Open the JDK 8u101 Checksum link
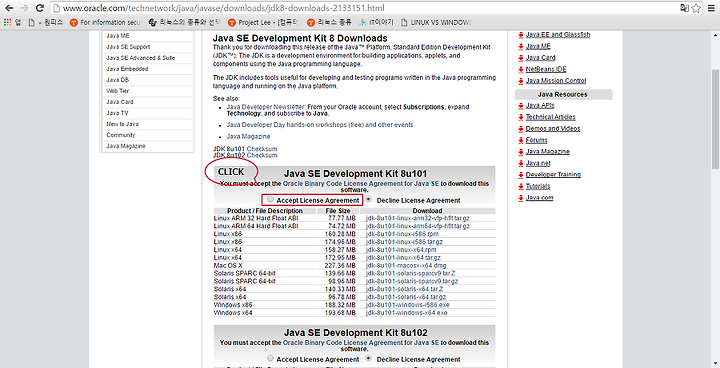Image resolution: width=720 pixels, height=368 pixels. click(262, 149)
